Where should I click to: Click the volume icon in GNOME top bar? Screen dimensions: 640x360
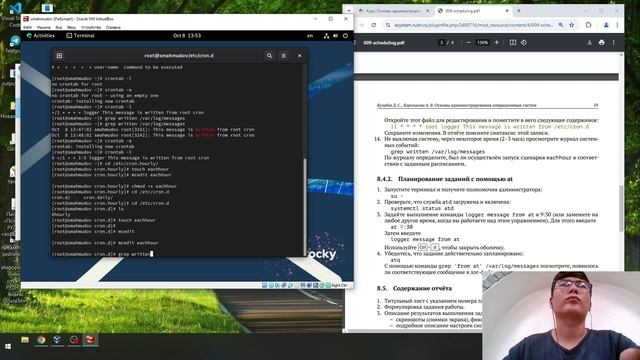[x=336, y=36]
